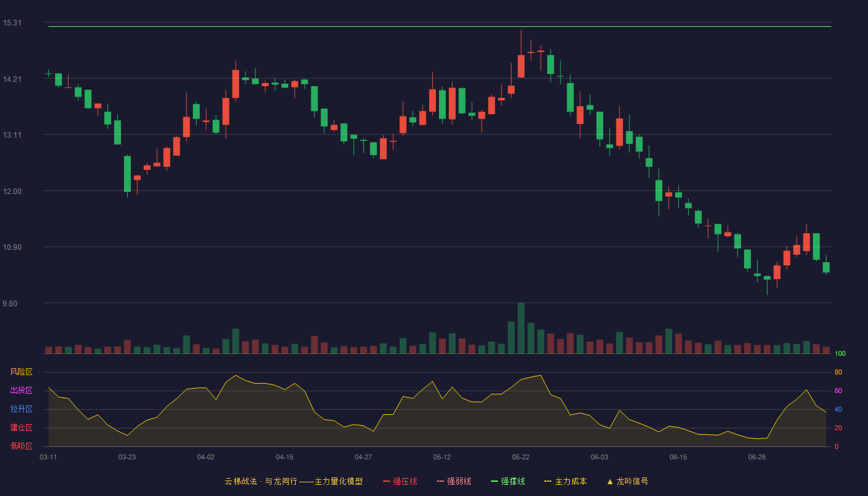The image size is (868, 496).
Task: Click the 04-27 date label
Action: click(x=363, y=457)
